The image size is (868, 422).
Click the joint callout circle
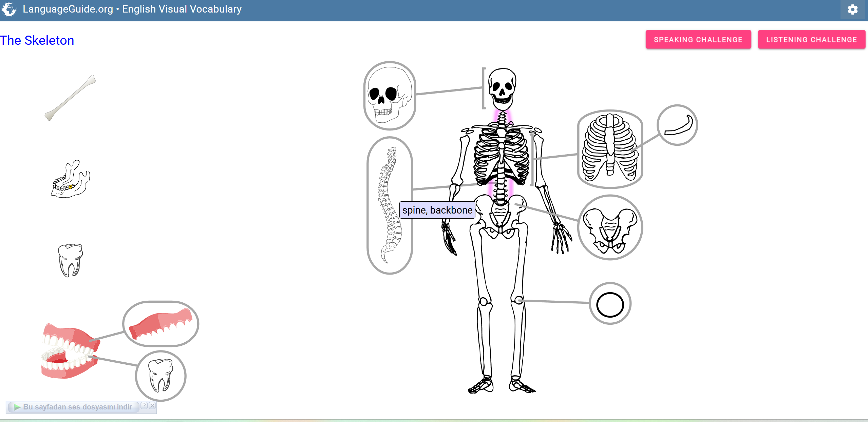click(x=610, y=303)
